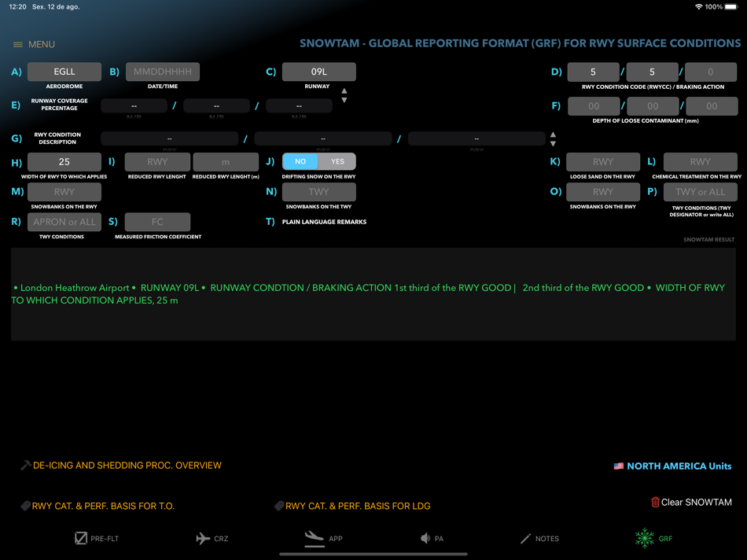Viewport: 747px width, 560px height.
Task: Tap the battery status indicator
Action: click(x=731, y=6)
